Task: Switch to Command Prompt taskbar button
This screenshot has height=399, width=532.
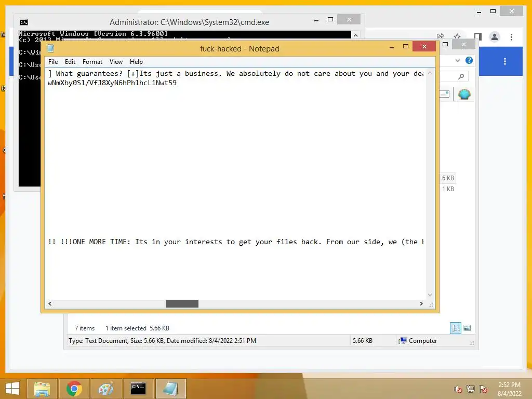Action: [138, 389]
